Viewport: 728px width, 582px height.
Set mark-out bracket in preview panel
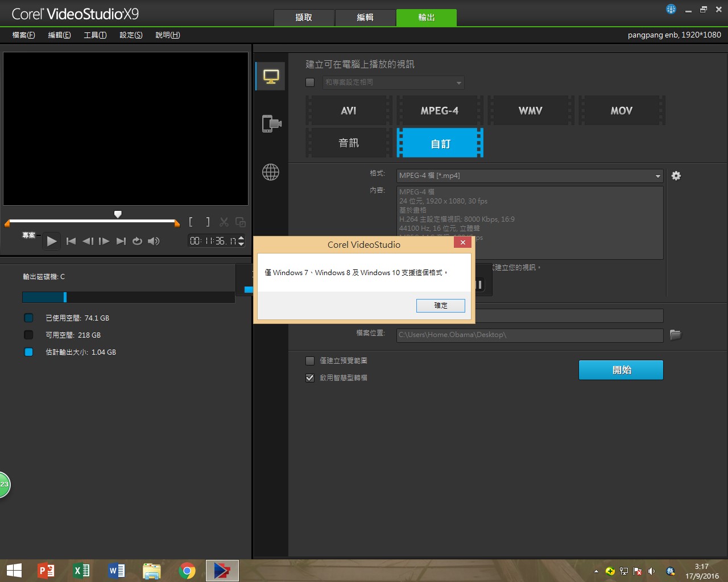(x=208, y=222)
